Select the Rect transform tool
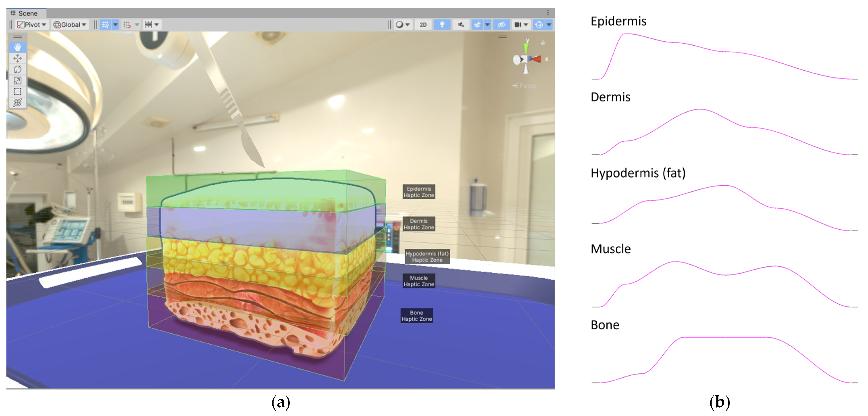The image size is (868, 416). coord(18,92)
